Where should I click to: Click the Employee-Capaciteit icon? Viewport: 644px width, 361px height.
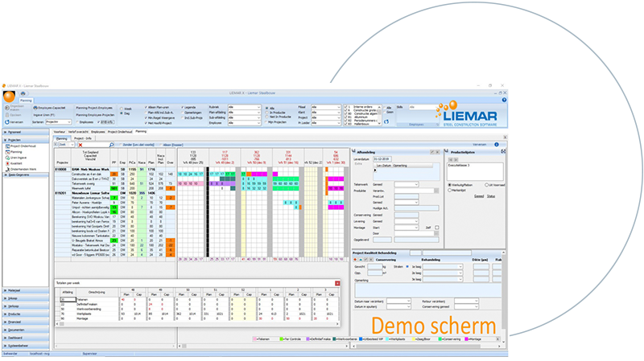35,108
